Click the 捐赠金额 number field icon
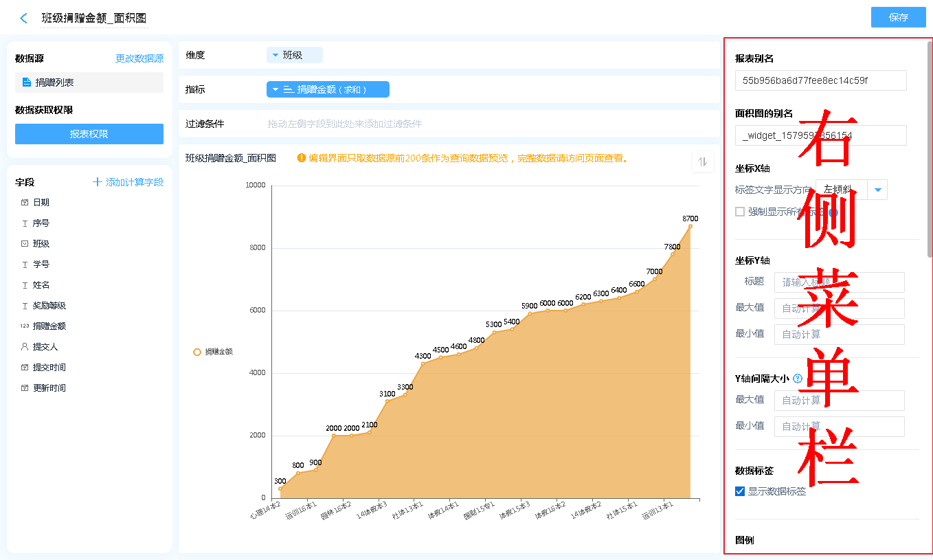Image resolution: width=933 pixels, height=560 pixels. coord(25,326)
